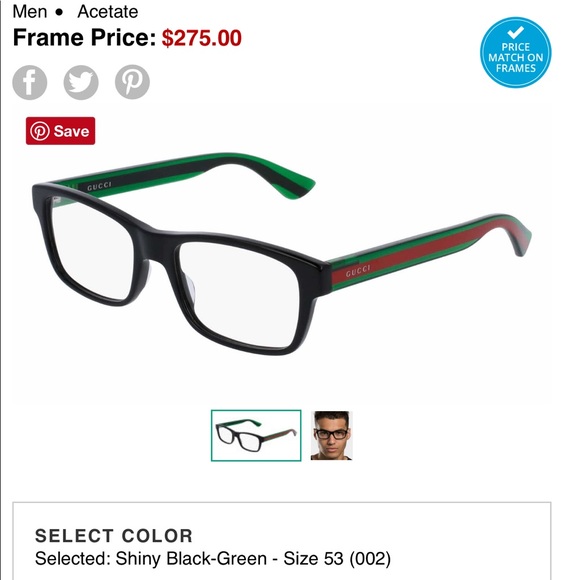Click the right lens of main glasses image
Screen dimensions: 580x580
tap(239, 295)
